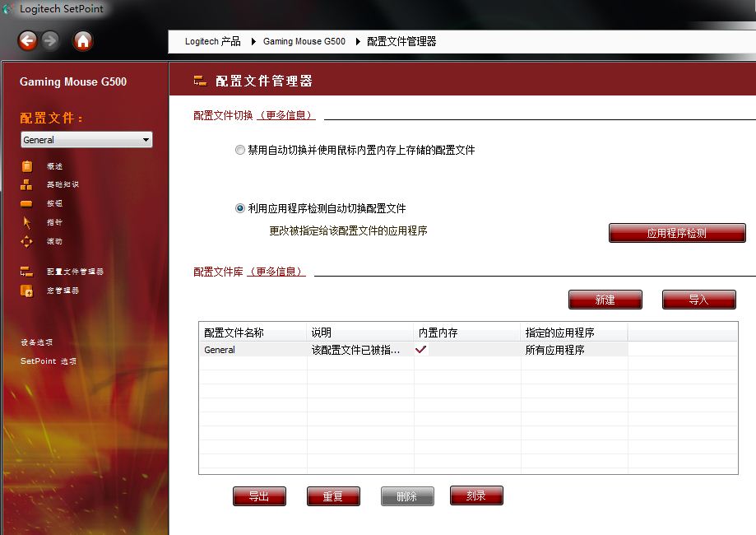The image size is (756, 535).
Task: Select the 按钮 buttons icon in sidebar
Action: (26, 204)
